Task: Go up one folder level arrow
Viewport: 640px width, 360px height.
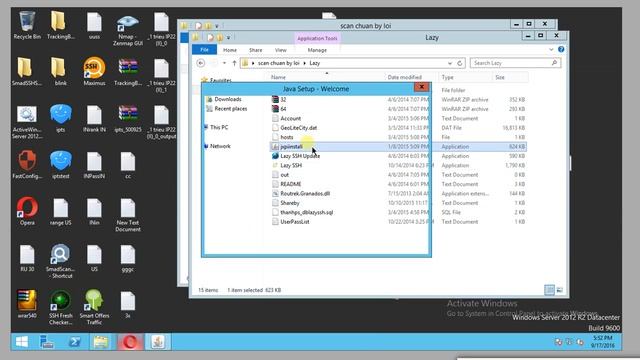Action: [234, 63]
